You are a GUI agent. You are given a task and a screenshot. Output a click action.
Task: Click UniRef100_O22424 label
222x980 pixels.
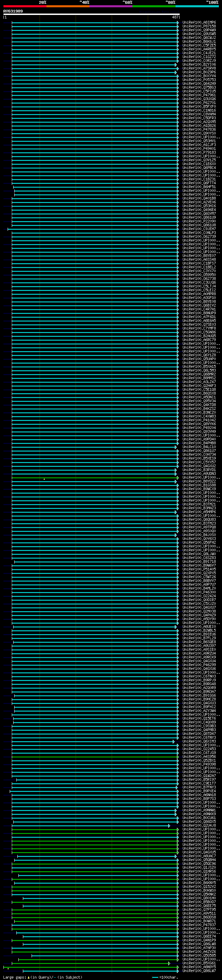click(199, 596)
